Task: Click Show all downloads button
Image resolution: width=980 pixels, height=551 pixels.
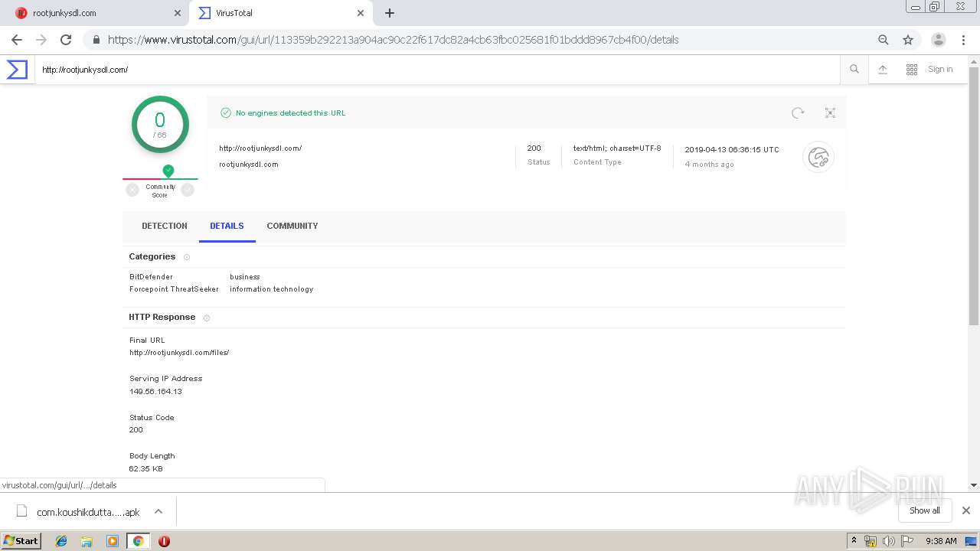Action: point(925,510)
